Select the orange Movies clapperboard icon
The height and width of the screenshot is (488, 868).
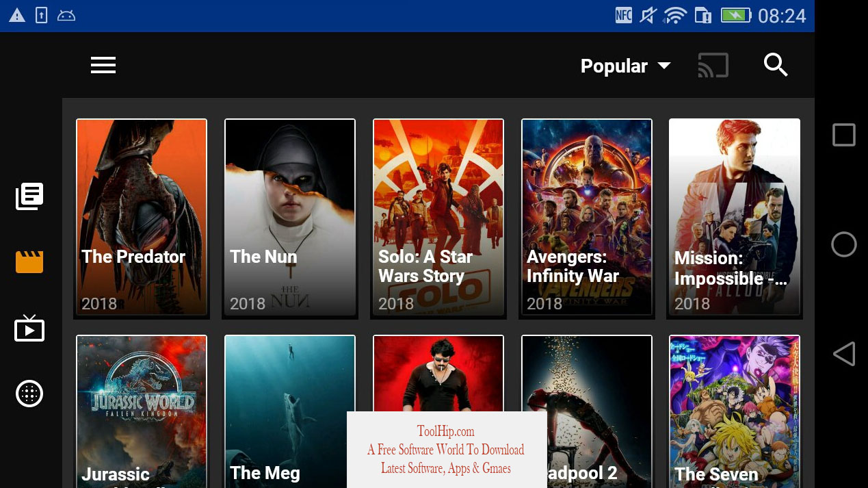coord(29,262)
